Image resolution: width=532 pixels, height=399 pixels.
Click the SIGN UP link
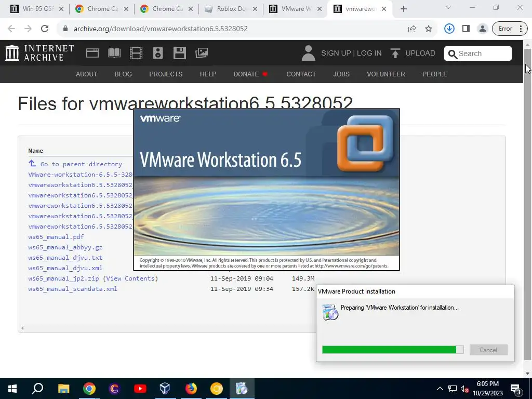[x=336, y=54]
